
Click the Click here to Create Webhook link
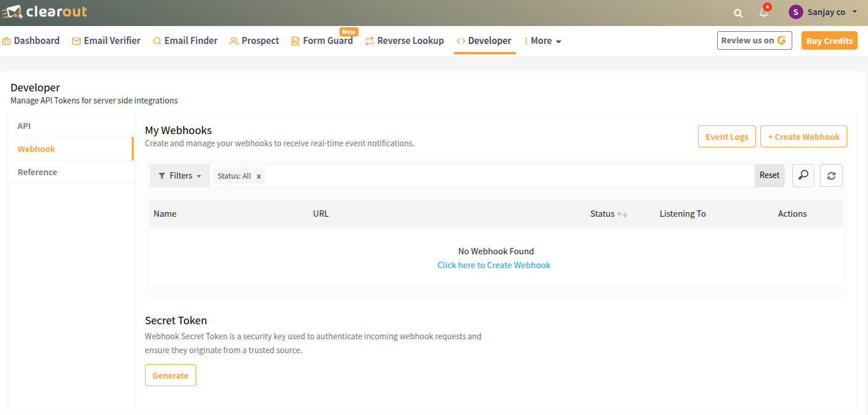pyautogui.click(x=494, y=265)
